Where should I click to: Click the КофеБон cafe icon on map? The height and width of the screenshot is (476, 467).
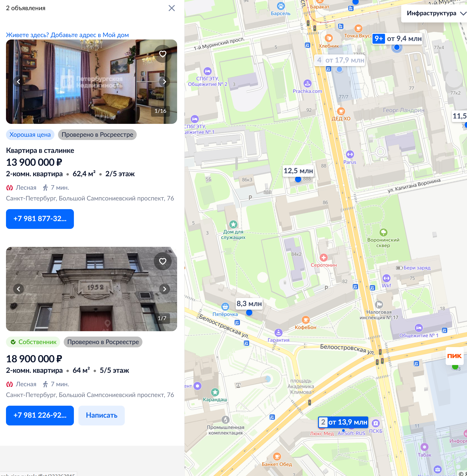[x=305, y=320]
